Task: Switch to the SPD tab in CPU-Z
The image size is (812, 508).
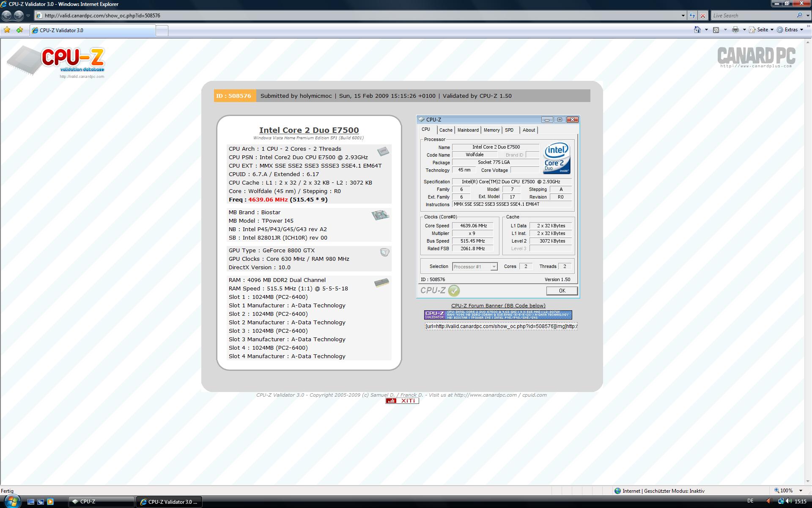Action: 509,130
